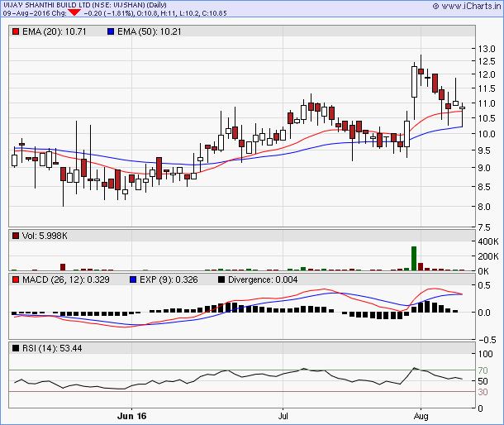504x425 pixels.
Task: Click the 'Jul' date axis label
Action: [x=283, y=416]
